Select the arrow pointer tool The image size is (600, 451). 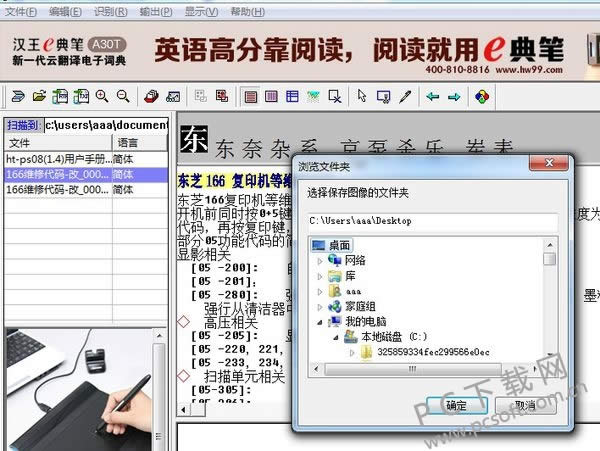click(x=362, y=96)
